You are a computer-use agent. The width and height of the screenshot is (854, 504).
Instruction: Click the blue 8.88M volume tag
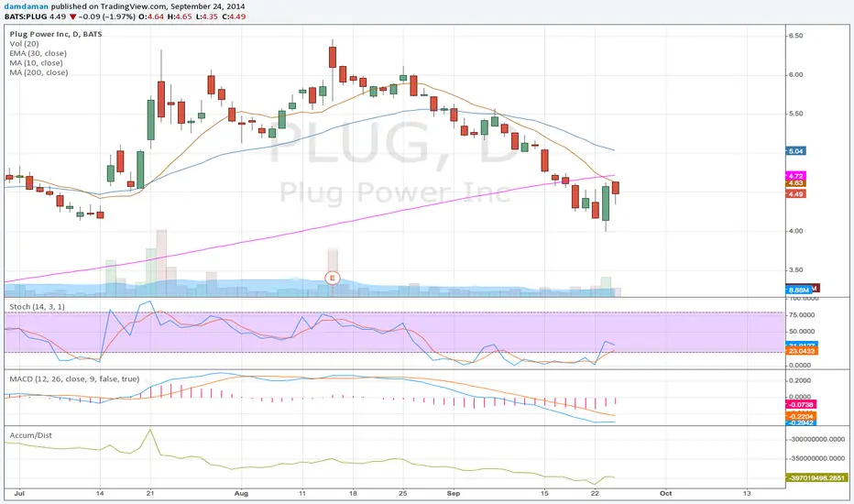pyautogui.click(x=798, y=290)
